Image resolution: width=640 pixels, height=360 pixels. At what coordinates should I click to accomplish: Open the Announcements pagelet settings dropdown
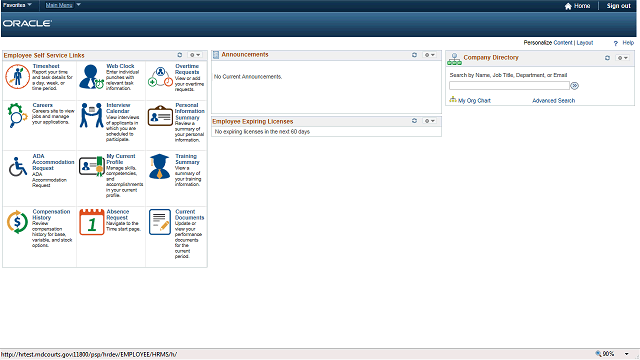pos(429,55)
